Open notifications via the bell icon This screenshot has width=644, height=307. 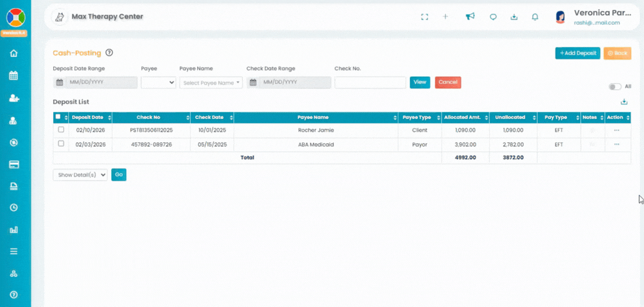pos(535,17)
